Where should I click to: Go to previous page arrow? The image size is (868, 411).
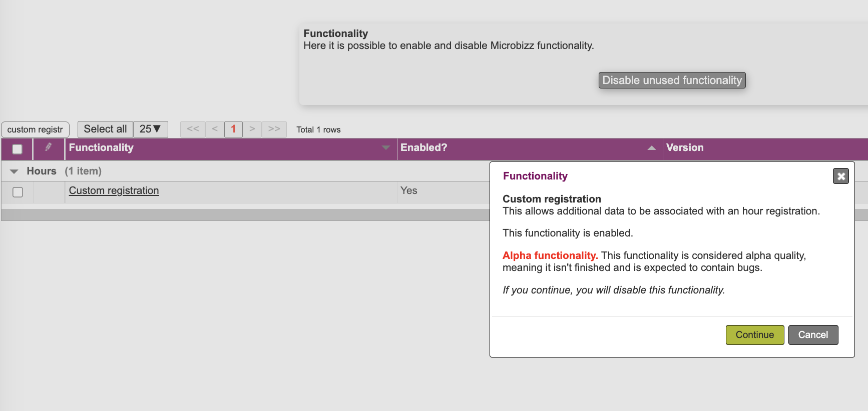point(215,129)
